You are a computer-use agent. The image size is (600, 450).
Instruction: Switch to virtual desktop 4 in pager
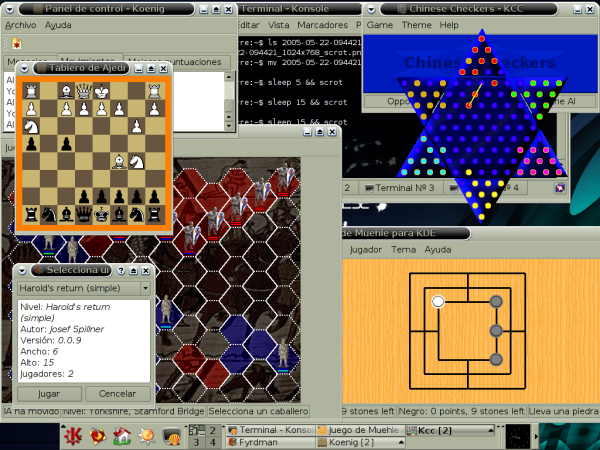pyautogui.click(x=213, y=442)
